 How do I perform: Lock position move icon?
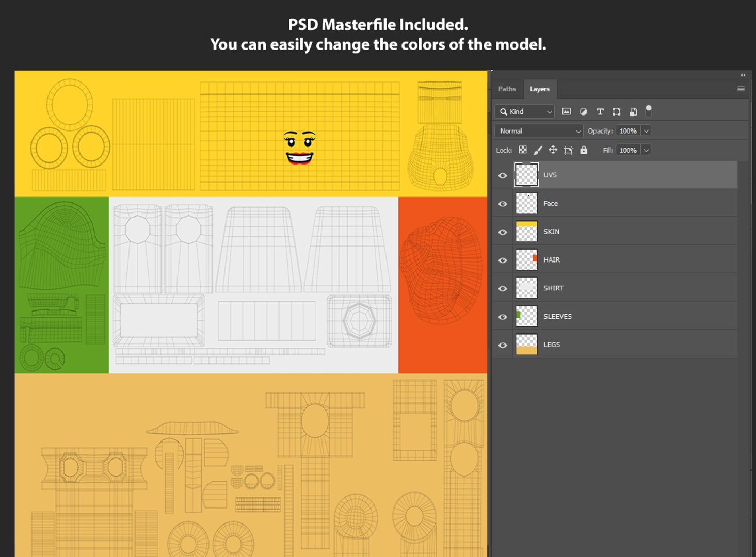553,150
